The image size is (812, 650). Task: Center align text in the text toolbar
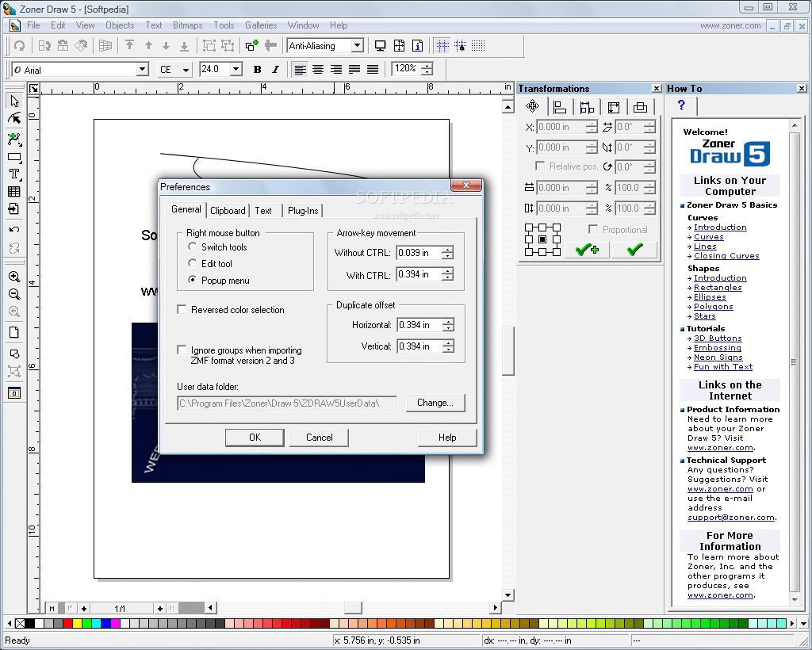318,69
